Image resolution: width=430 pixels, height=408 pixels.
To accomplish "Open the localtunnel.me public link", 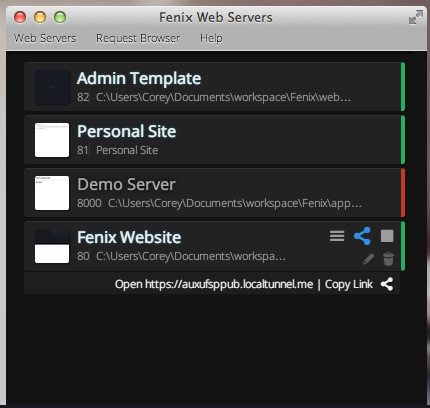I will [x=214, y=284].
